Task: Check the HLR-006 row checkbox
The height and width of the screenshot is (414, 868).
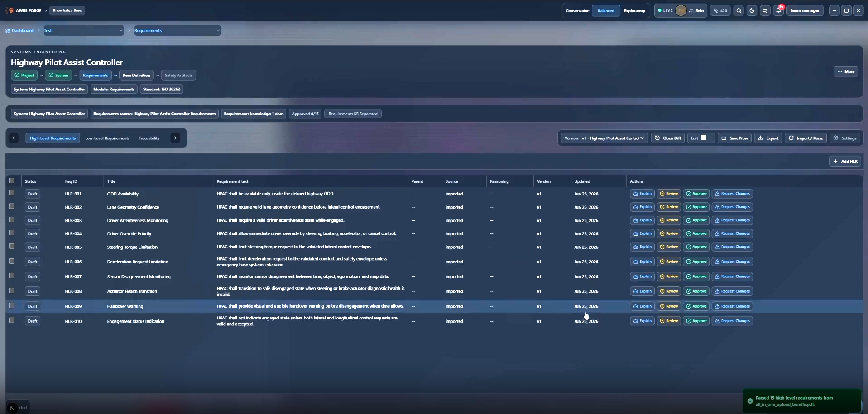Action: (12, 261)
